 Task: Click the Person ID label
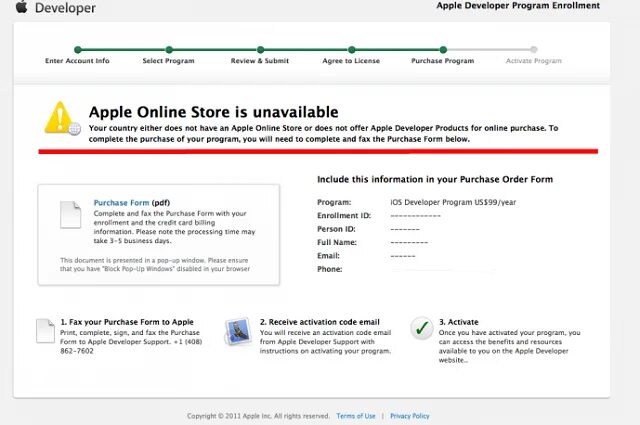click(336, 229)
